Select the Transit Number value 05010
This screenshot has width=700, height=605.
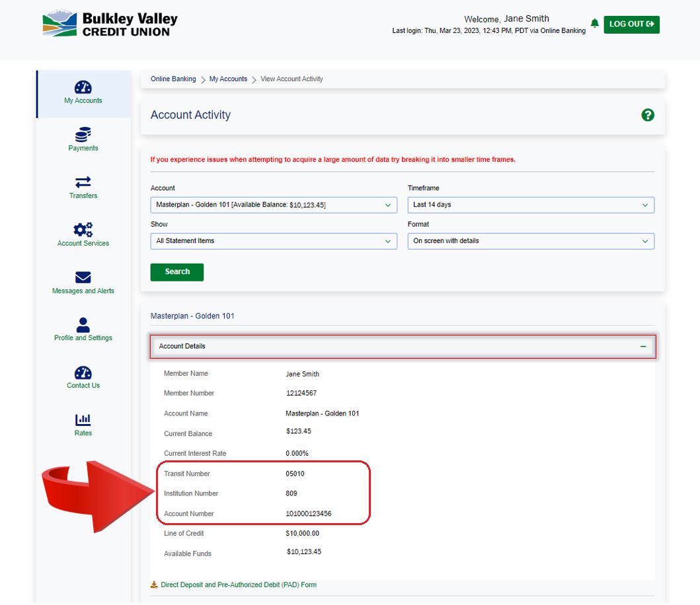295,474
